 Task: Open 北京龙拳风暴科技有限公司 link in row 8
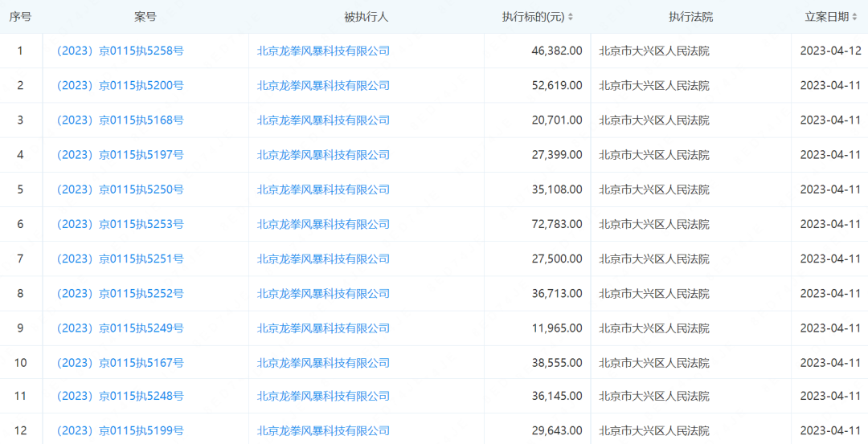coord(323,294)
